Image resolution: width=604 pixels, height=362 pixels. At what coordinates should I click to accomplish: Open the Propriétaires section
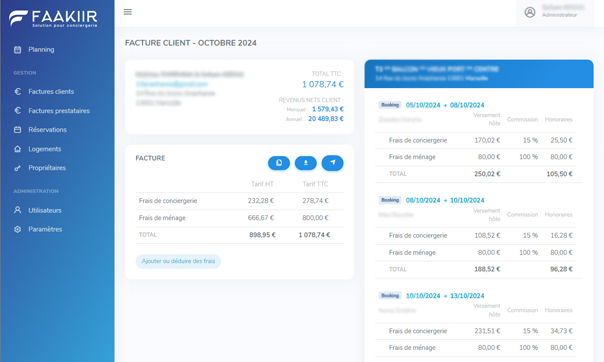47,168
